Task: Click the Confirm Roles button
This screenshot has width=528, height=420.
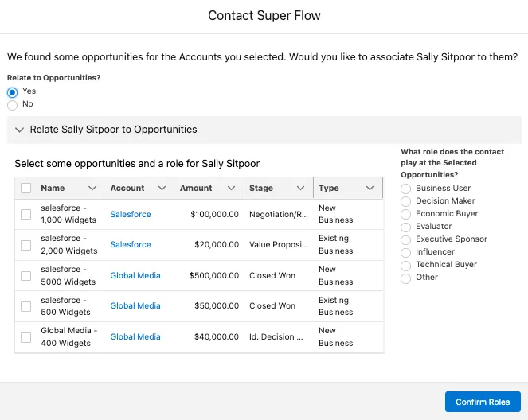Action: pyautogui.click(x=483, y=402)
